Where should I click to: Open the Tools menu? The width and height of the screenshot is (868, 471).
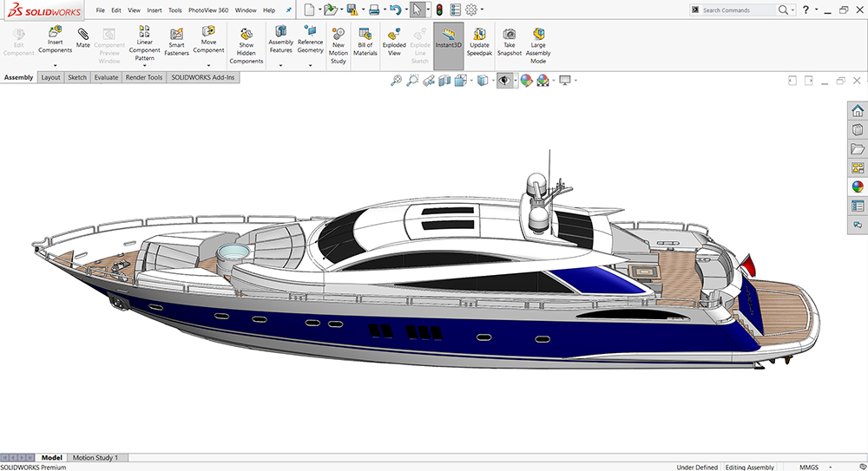click(x=175, y=10)
